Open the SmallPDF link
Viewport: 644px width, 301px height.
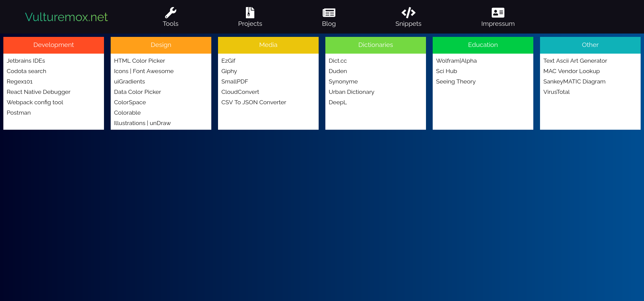pyautogui.click(x=235, y=81)
